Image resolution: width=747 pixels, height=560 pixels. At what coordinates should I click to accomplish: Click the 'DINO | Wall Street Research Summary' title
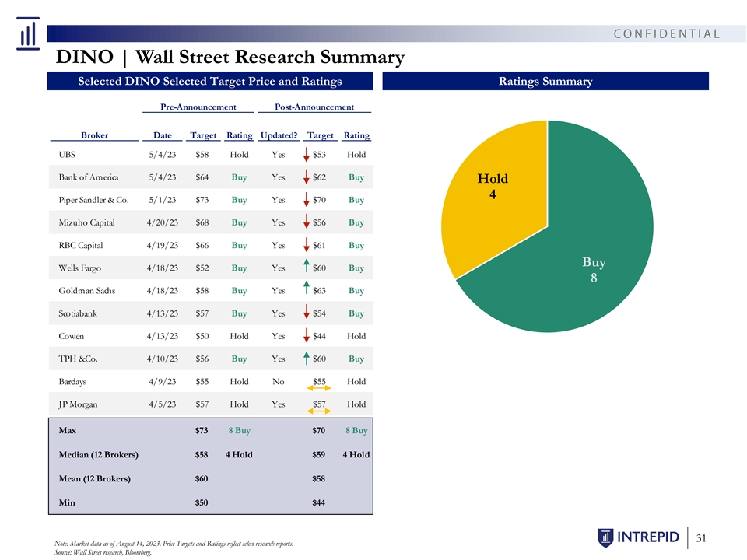tap(230, 57)
